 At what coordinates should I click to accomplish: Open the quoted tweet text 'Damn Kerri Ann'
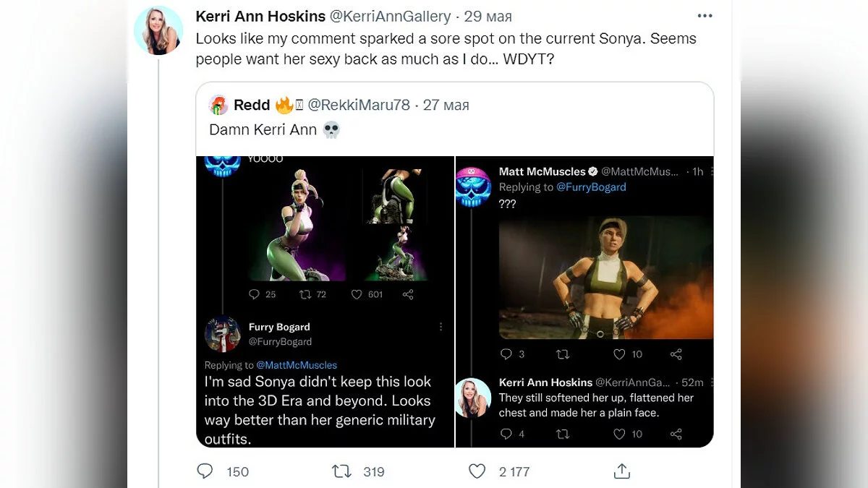263,129
